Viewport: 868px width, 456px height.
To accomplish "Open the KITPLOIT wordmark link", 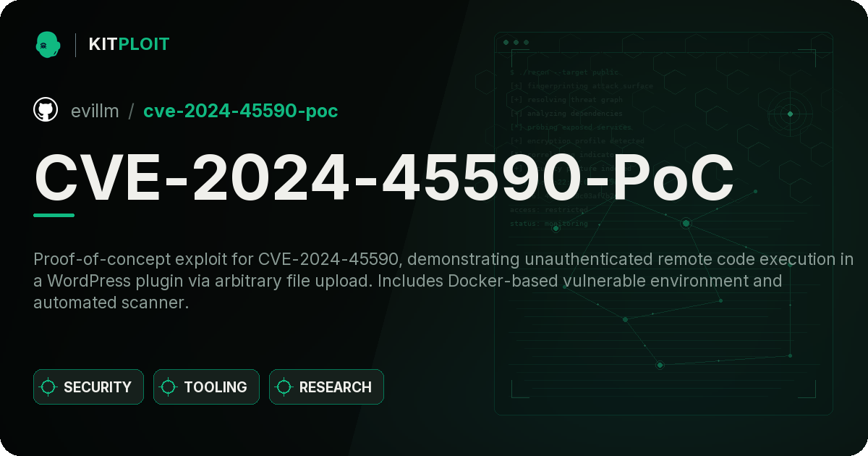I will [129, 44].
